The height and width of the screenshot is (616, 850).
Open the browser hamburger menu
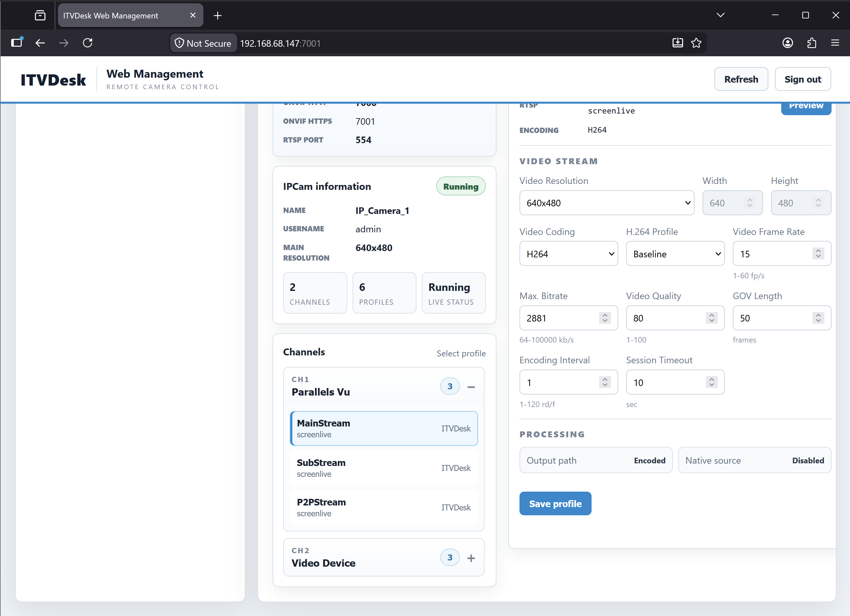[x=835, y=43]
